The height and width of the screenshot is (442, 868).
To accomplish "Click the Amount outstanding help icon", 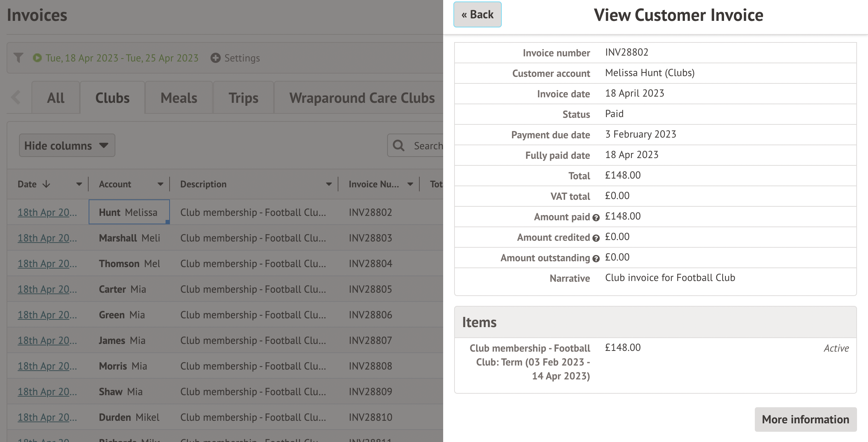I will point(596,259).
